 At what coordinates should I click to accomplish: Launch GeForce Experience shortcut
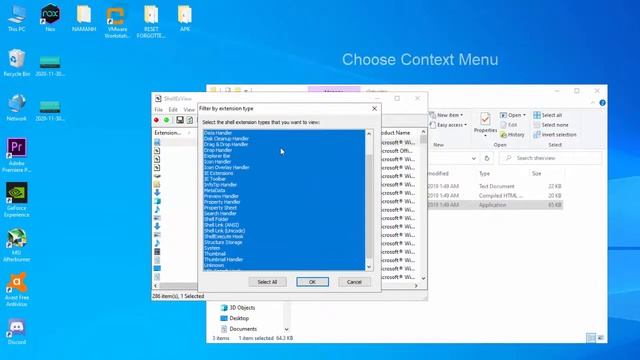(x=16, y=200)
